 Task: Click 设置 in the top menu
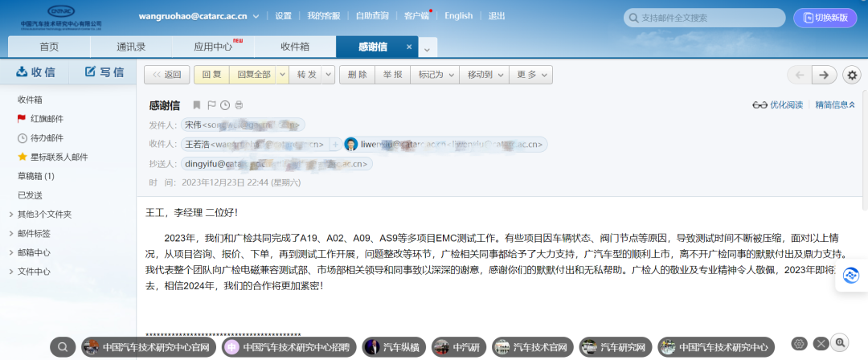coord(284,16)
